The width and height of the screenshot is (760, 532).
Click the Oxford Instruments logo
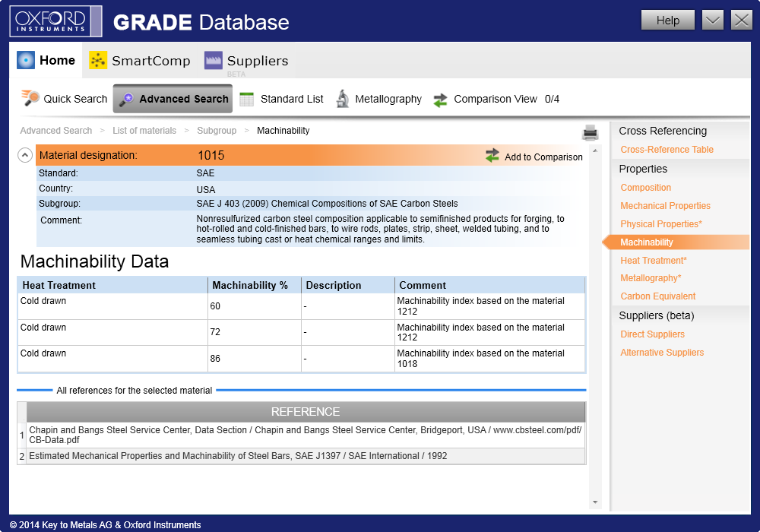(55, 21)
